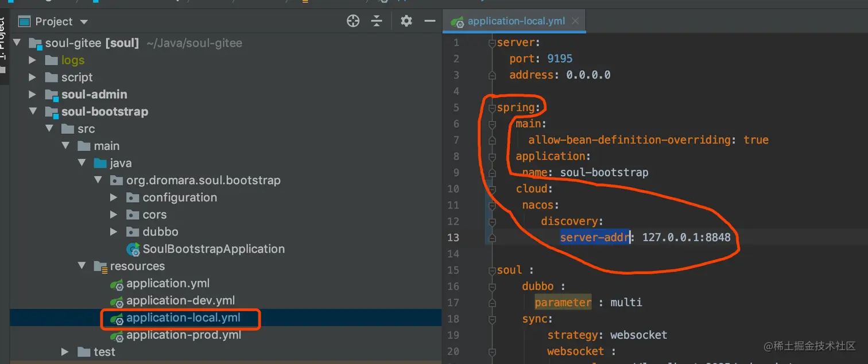
Task: Click the fold marker at line 1 server
Action: (x=491, y=43)
